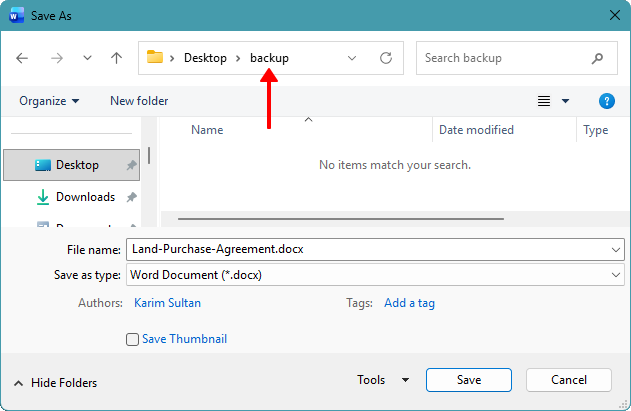Open the address bar previous locations dropdown

(x=352, y=58)
